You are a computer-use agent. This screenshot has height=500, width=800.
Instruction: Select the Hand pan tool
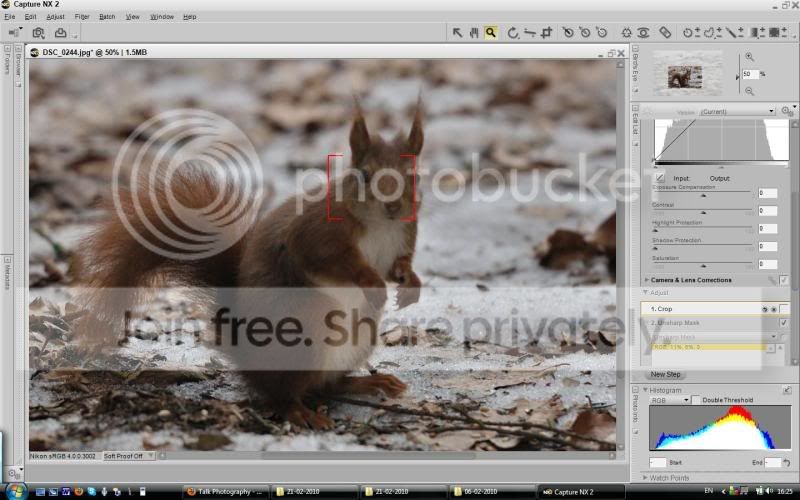pyautogui.click(x=474, y=33)
